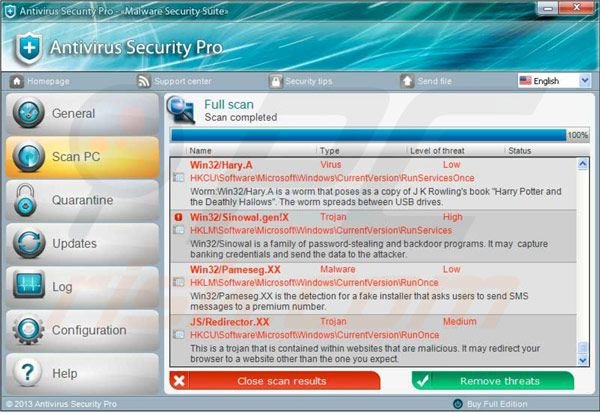Viewport: 600px width, 414px height.
Task: Click the Remove threats button
Action: click(x=493, y=381)
